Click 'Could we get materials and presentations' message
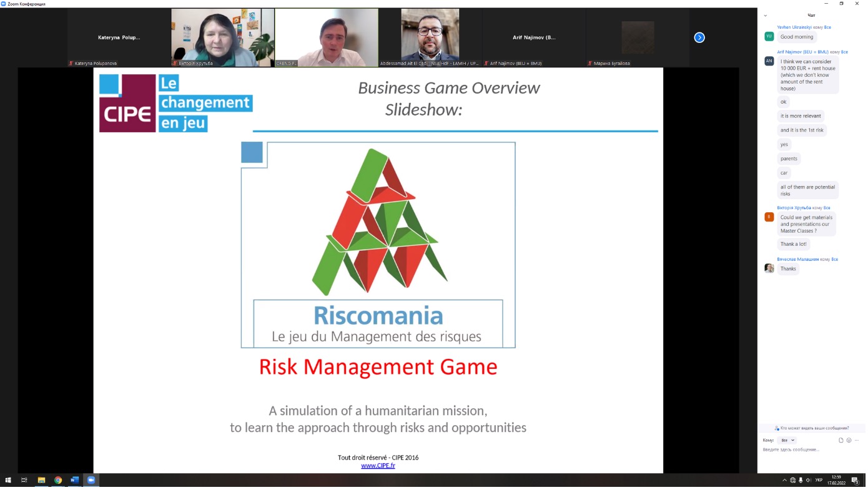This screenshot has width=868, height=490. (x=806, y=224)
